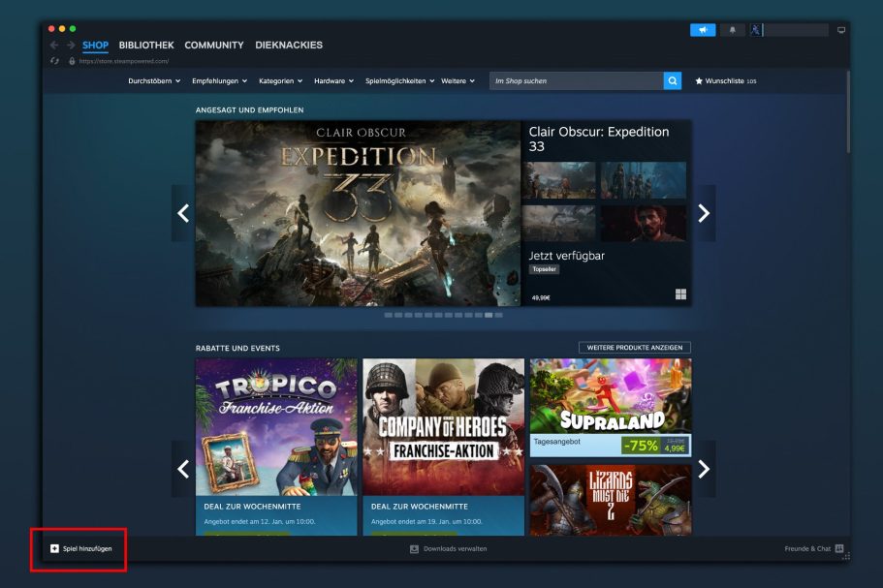
Task: Go to next Rabatte und Events page arrow
Action: click(x=704, y=469)
